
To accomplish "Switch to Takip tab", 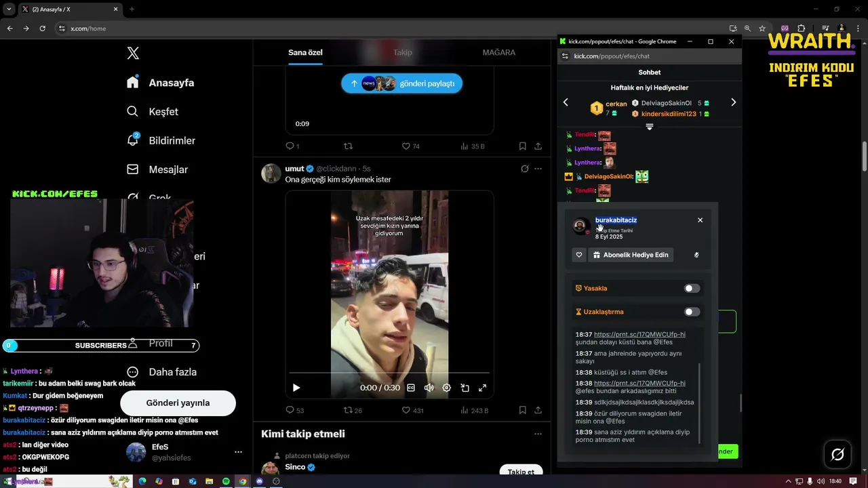I will (402, 53).
